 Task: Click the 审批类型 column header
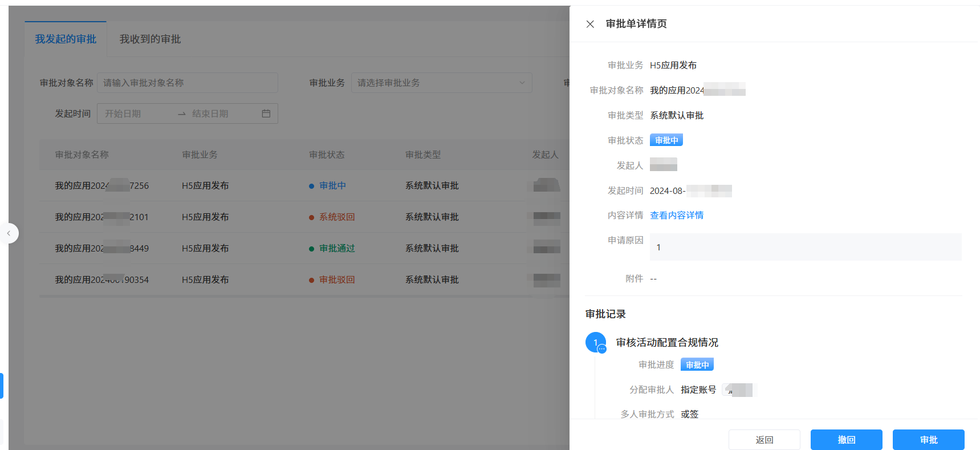423,155
